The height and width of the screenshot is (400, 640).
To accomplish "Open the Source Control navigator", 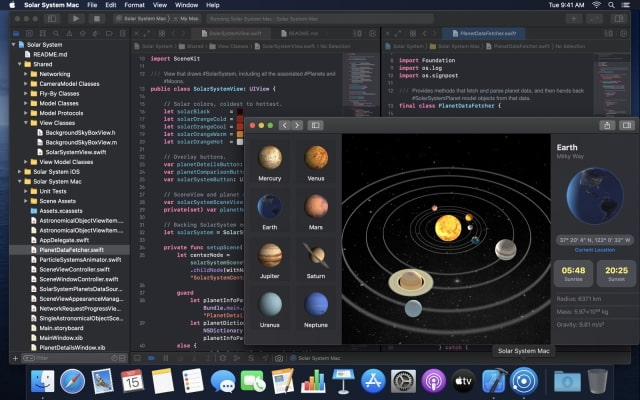I will (x=29, y=33).
